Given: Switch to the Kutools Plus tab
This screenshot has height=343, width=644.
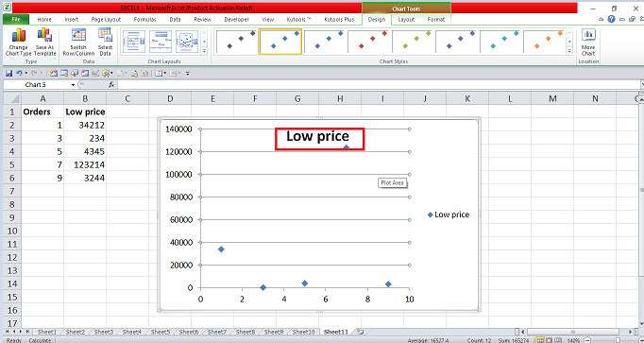Looking at the screenshot, I should [x=339, y=19].
